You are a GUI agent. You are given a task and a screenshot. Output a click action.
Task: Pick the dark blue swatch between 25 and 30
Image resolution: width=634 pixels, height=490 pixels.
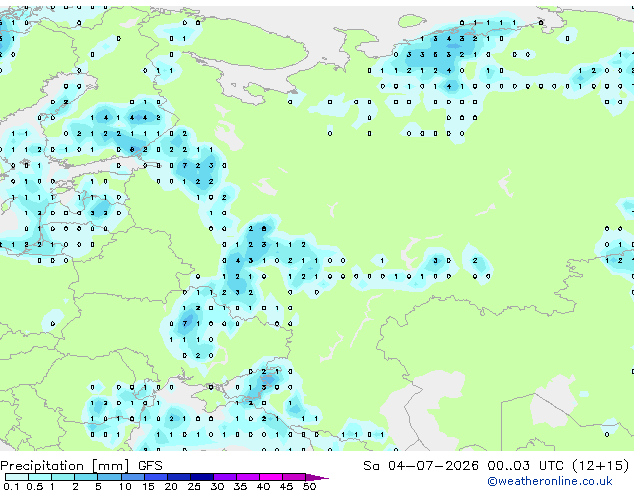[x=202, y=477]
